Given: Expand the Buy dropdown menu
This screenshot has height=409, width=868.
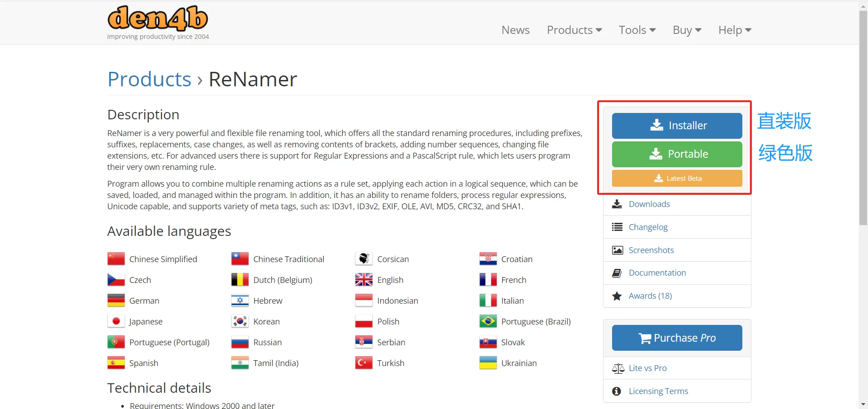Looking at the screenshot, I should click(x=687, y=30).
